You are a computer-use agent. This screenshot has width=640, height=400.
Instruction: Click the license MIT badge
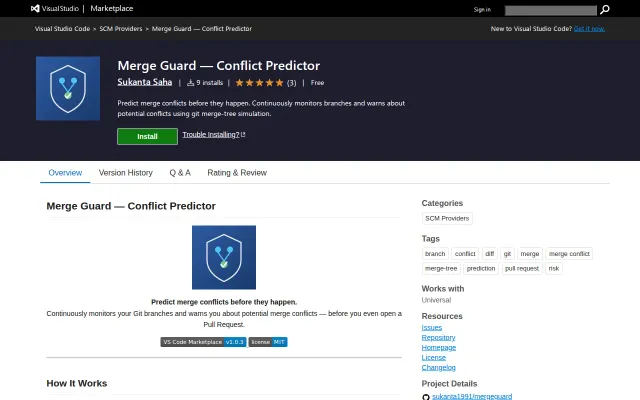pos(268,342)
